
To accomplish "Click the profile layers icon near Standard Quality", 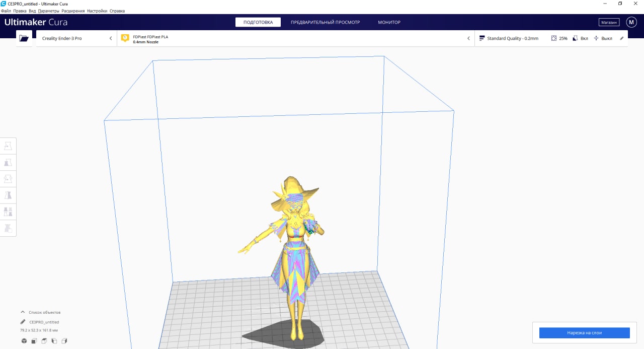I will click(x=482, y=38).
